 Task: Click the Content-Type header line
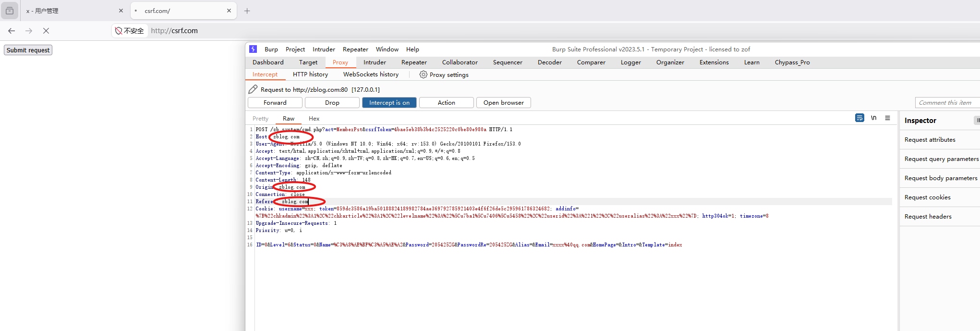click(324, 173)
